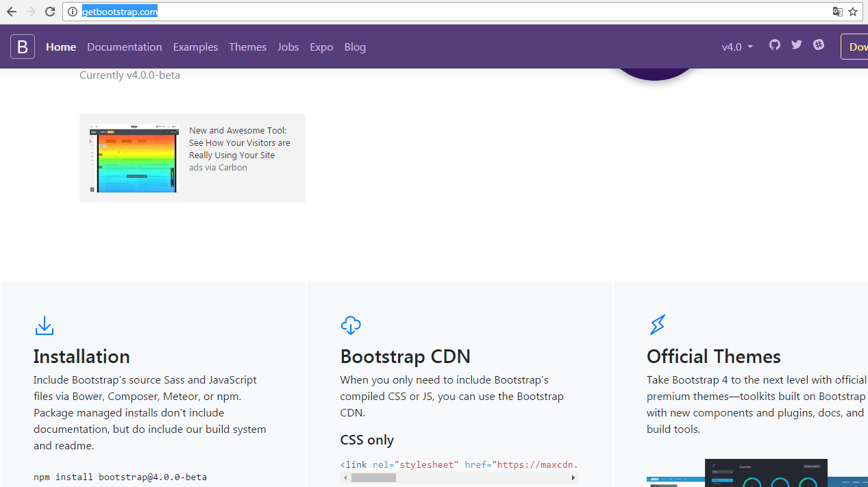
Task: Open Expo nav item
Action: [x=321, y=47]
